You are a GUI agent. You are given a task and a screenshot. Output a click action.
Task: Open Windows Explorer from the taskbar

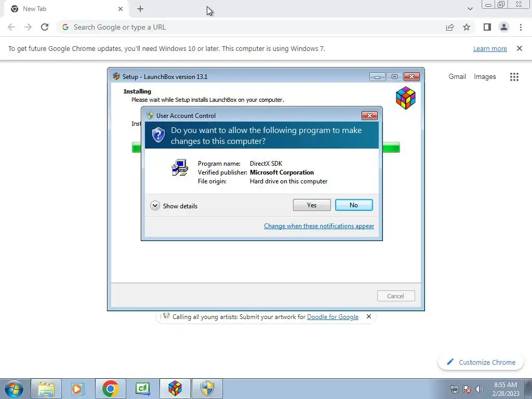pyautogui.click(x=46, y=389)
